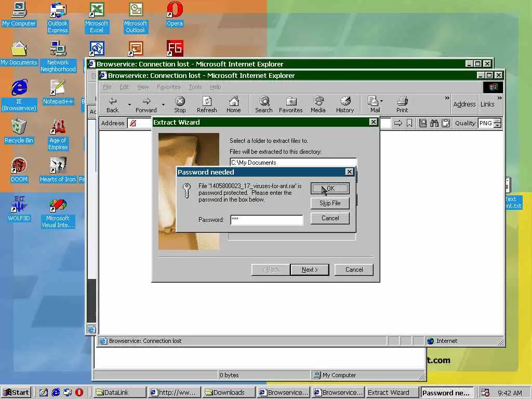Click the binoculars find icon

click(434, 123)
